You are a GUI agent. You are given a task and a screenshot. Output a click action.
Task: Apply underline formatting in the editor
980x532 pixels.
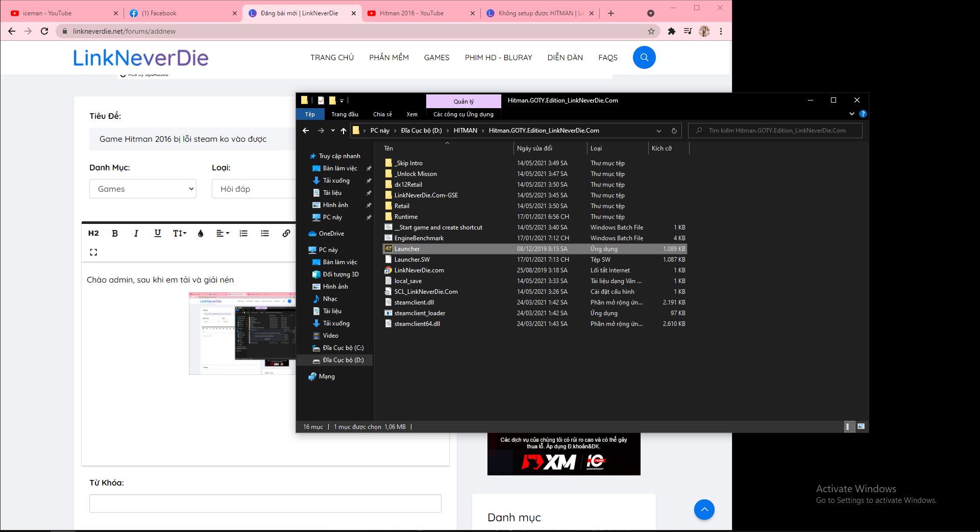[157, 233]
